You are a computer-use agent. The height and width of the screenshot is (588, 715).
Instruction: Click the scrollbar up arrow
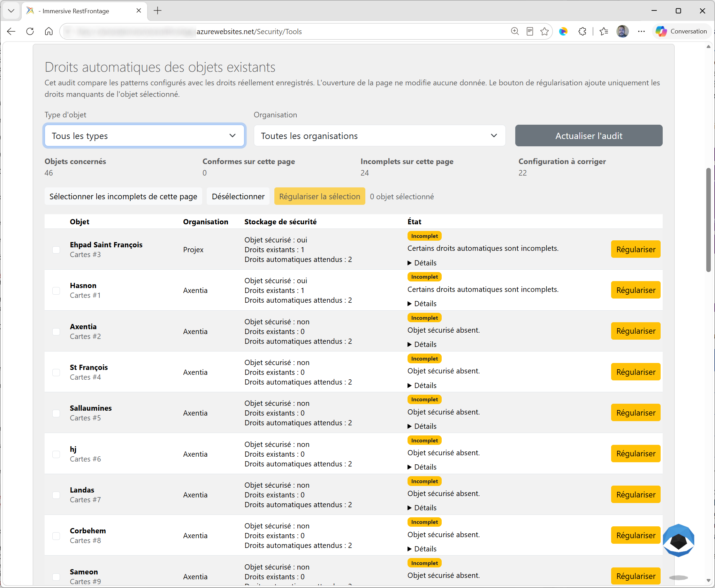coord(708,47)
